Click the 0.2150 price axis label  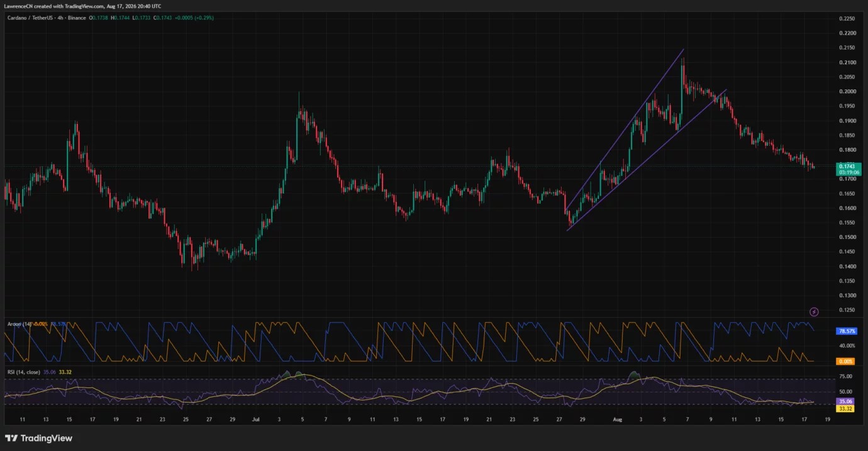(x=847, y=48)
